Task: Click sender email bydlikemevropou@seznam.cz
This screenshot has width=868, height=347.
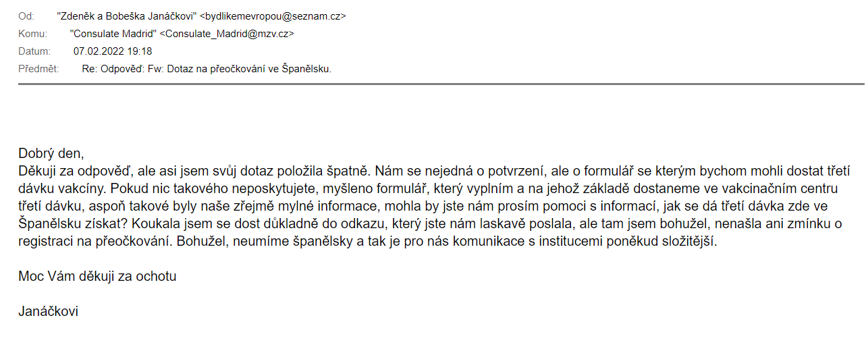Action: coord(276,16)
